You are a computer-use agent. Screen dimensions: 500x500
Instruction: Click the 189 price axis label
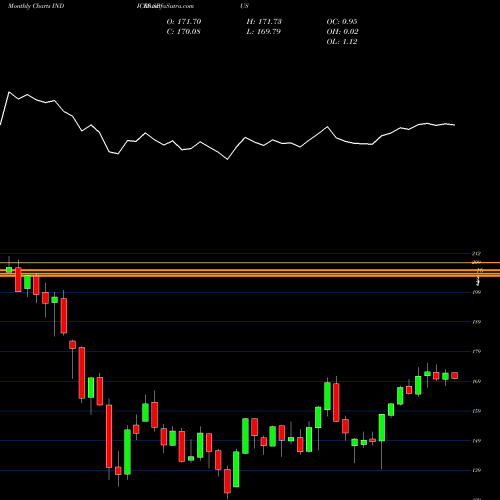click(x=477, y=322)
